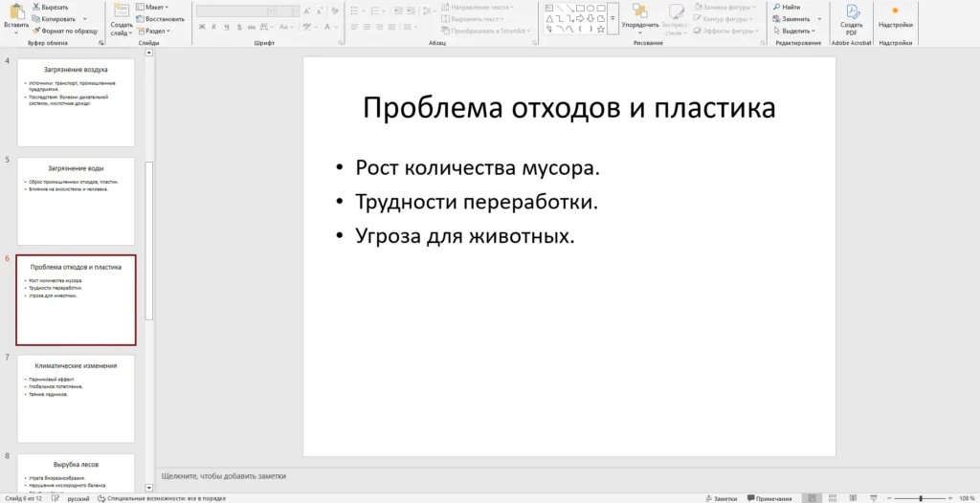Click the font color (A) button
The height and width of the screenshot is (503, 980).
pos(328,27)
